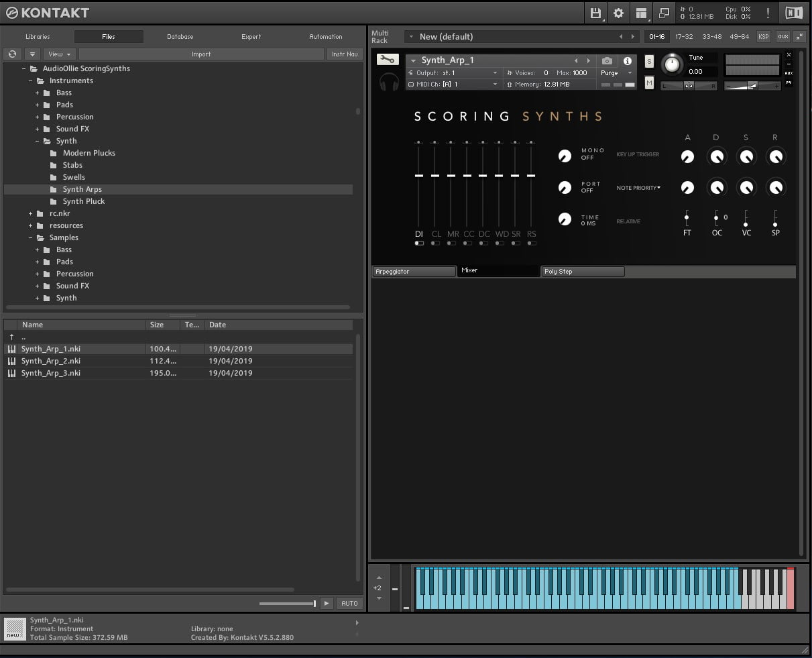The width and height of the screenshot is (812, 658).
Task: Click the exclamation panic button
Action: [768, 13]
